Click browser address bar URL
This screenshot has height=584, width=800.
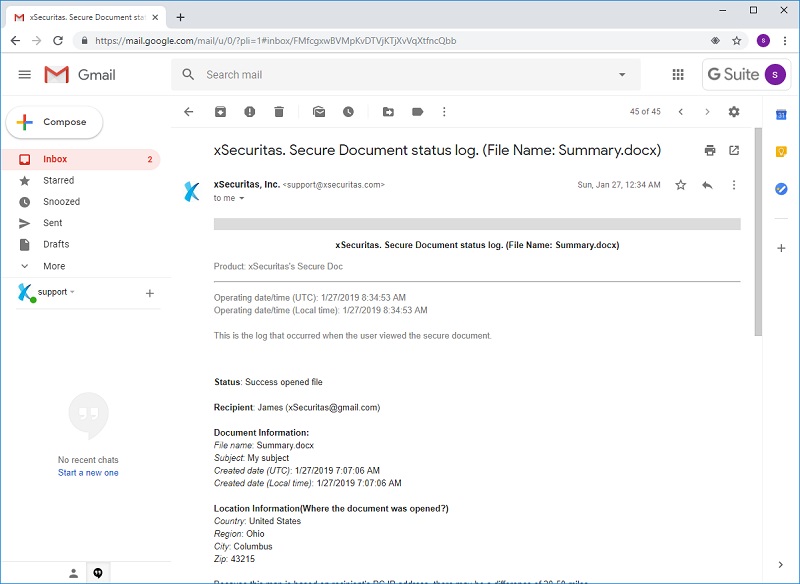pos(276,41)
